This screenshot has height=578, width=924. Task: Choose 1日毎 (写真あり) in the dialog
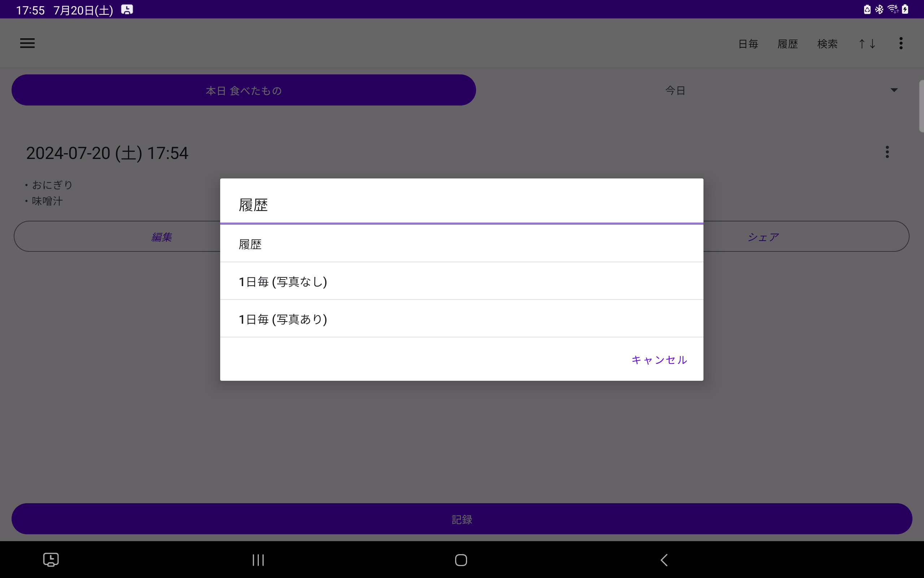click(x=462, y=318)
